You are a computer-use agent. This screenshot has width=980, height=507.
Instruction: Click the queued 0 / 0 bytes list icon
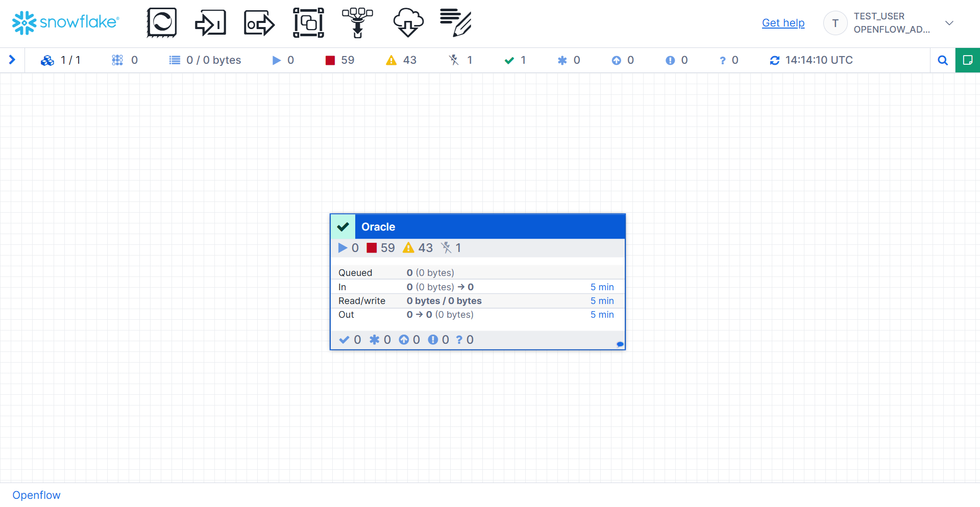pyautogui.click(x=175, y=60)
